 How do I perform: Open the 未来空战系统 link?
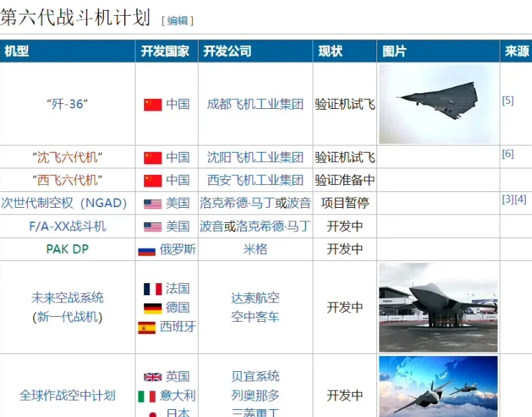(x=67, y=297)
